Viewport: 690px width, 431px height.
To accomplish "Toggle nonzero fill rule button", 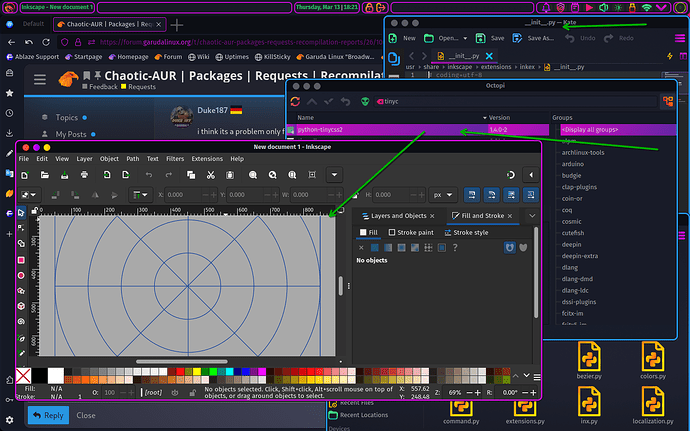I will 523,247.
